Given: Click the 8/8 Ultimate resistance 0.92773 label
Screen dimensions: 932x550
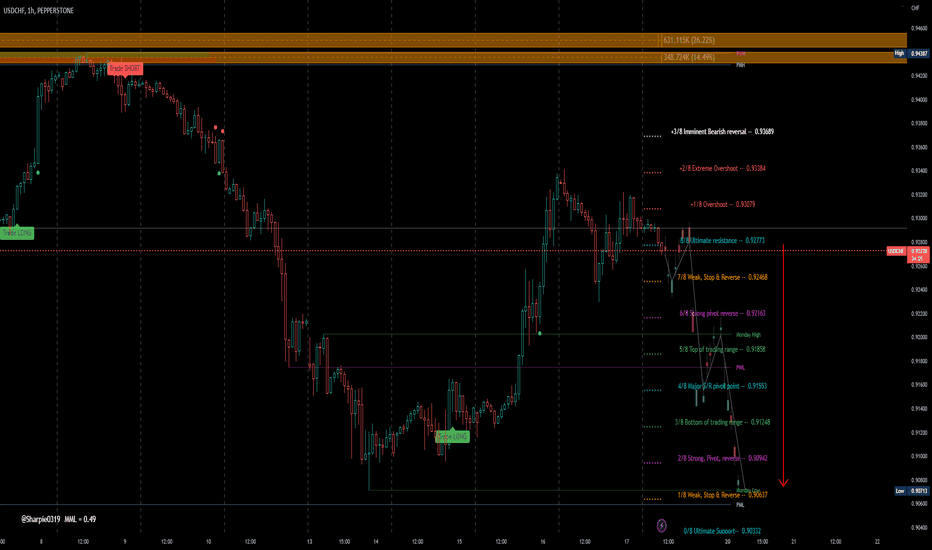Looking at the screenshot, I should pyautogui.click(x=722, y=241).
